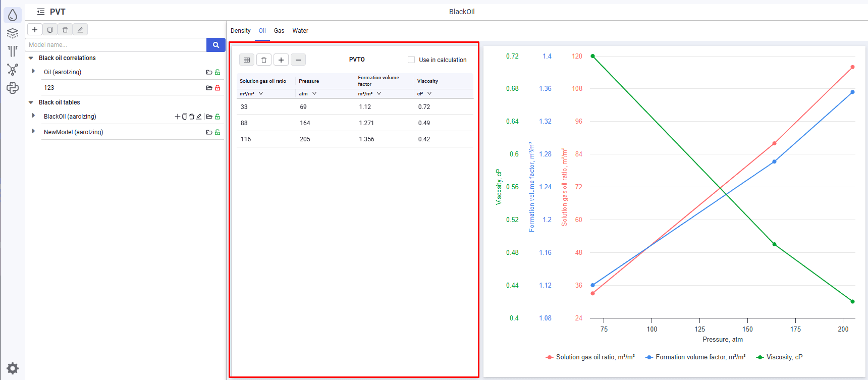Add a new model from the top toolbar
The height and width of the screenshot is (380, 868).
pos(35,30)
